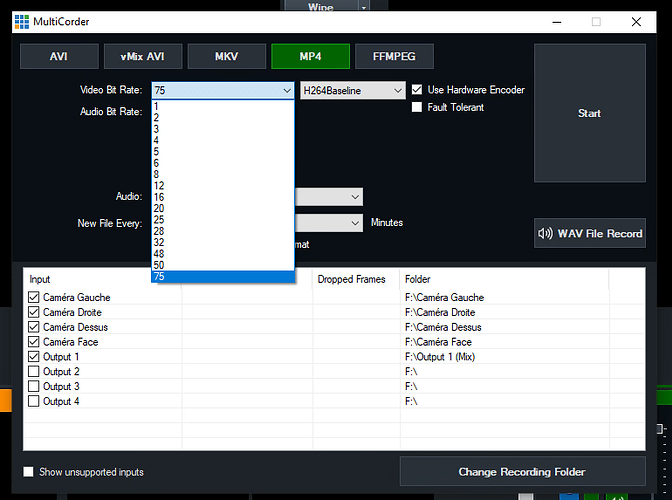Open the Audio dropdown arrow
Image resolution: width=672 pixels, height=500 pixels.
355,197
